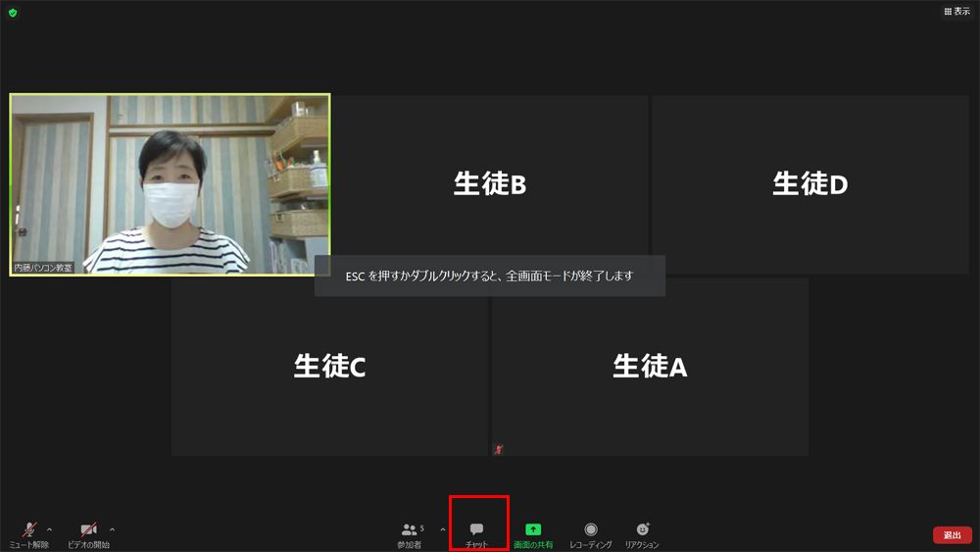Click the red 退出 leave button

pyautogui.click(x=953, y=535)
